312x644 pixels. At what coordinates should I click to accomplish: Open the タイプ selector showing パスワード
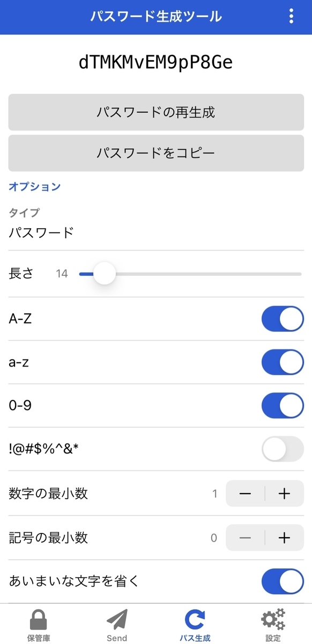(156, 231)
